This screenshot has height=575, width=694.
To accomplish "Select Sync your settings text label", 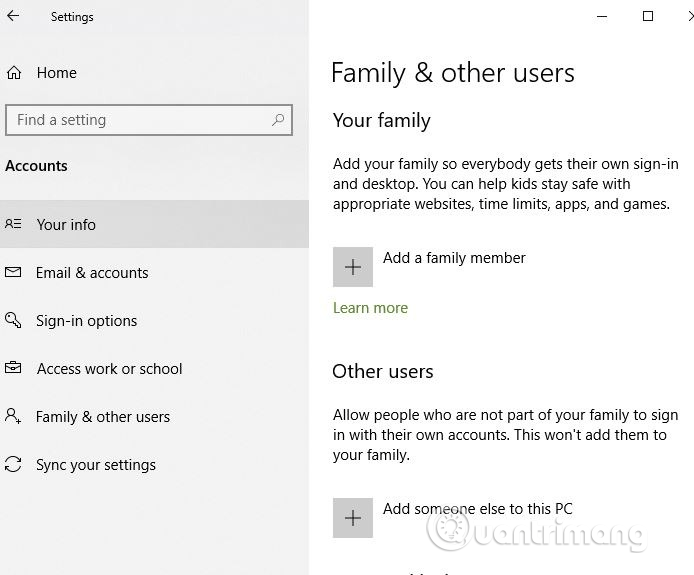I will coord(96,465).
